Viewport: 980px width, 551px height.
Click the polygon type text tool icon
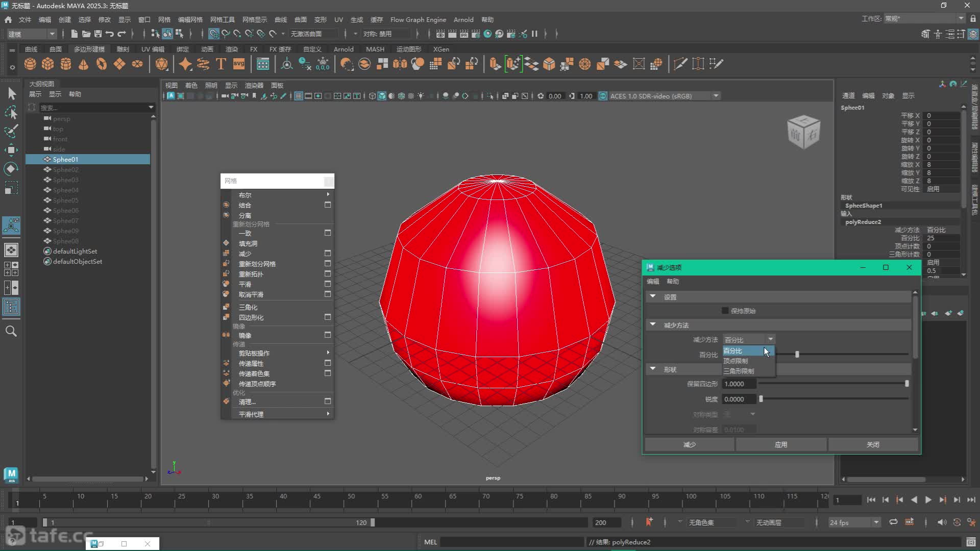click(221, 64)
